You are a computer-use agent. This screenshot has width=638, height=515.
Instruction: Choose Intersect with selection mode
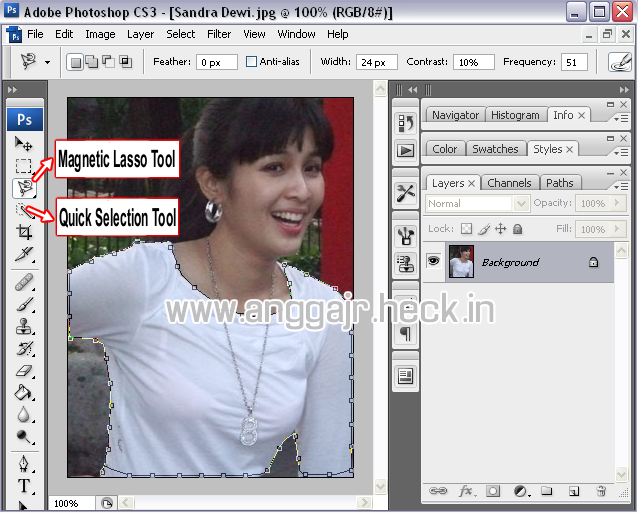click(125, 62)
